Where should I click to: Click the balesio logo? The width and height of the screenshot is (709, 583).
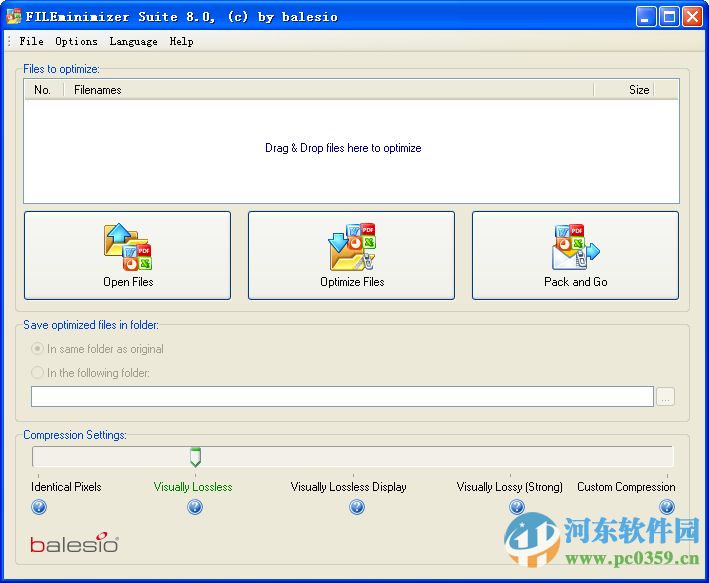click(x=75, y=543)
